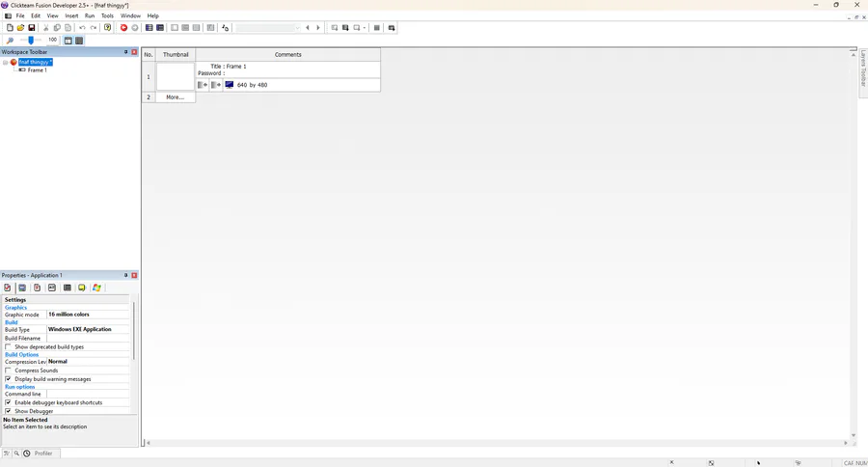This screenshot has width=868, height=467.
Task: Click the zoom value field showing 100
Action: (x=53, y=40)
